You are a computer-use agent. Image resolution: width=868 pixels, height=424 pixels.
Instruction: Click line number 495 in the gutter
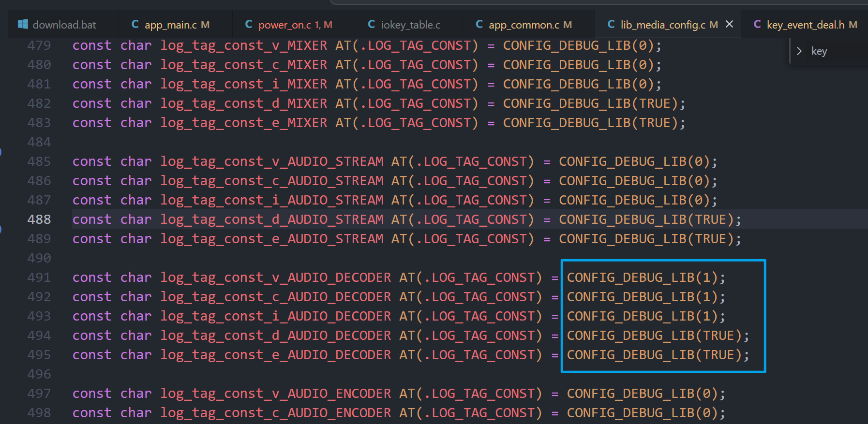[x=39, y=355]
